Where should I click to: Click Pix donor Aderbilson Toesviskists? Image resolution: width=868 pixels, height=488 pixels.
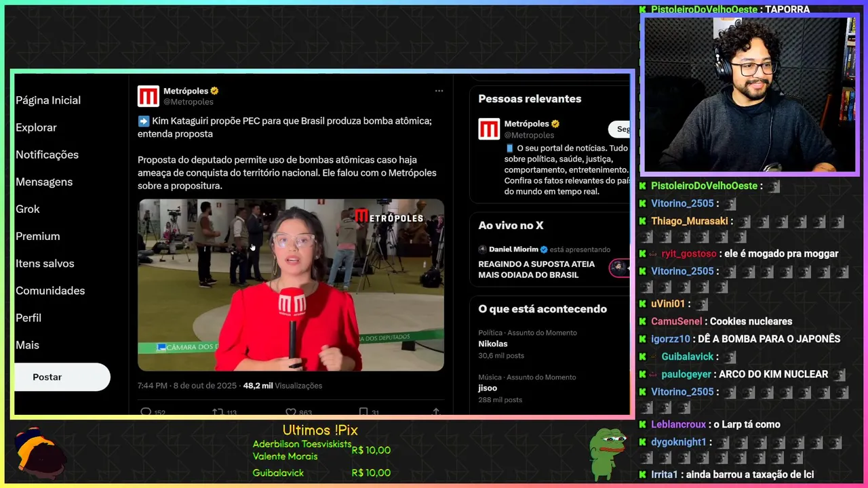[x=302, y=444]
